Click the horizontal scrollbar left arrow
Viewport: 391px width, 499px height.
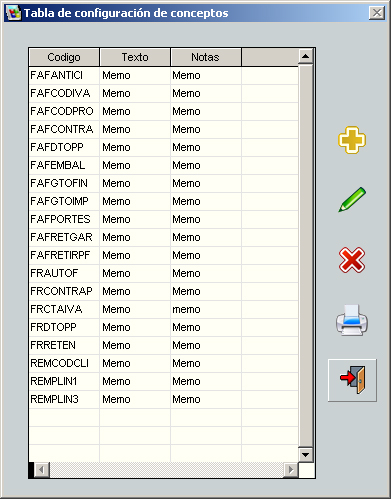pos(42,470)
